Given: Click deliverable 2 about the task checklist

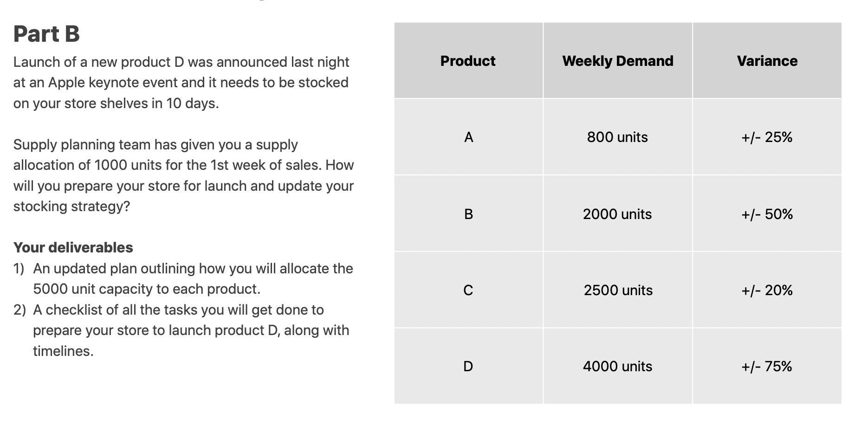Looking at the screenshot, I should 181,330.
